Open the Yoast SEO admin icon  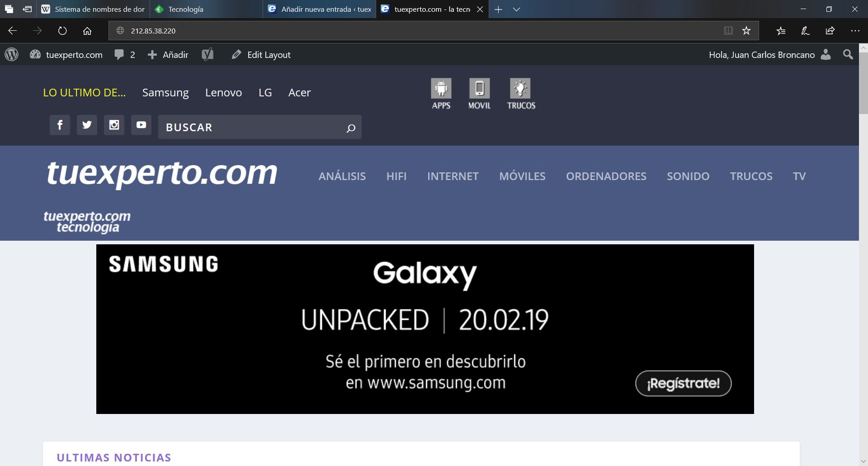(x=208, y=55)
